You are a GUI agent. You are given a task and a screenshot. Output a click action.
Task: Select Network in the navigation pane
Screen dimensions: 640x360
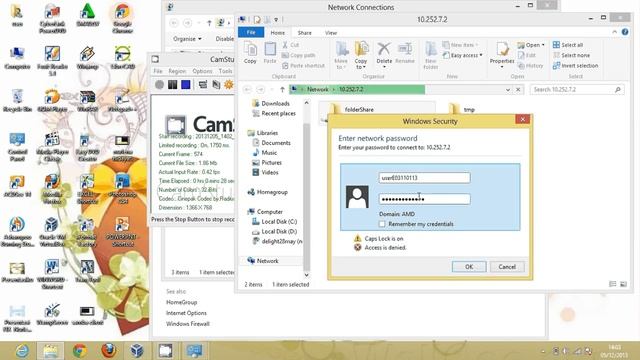click(263, 261)
